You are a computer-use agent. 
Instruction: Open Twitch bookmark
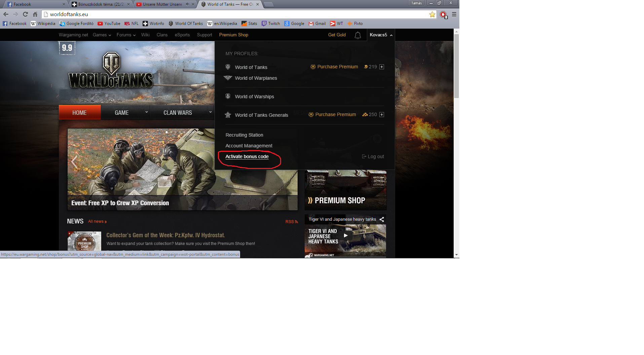click(271, 24)
